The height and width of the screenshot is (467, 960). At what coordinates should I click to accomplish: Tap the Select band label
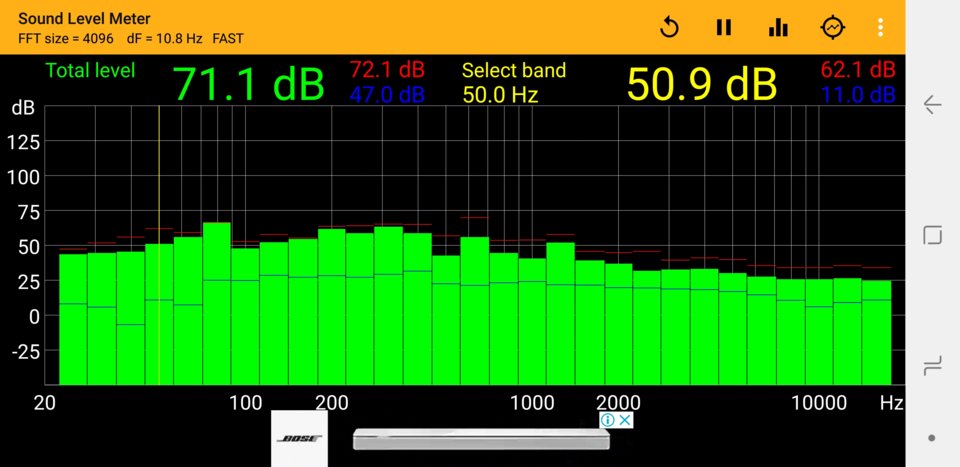(x=514, y=71)
